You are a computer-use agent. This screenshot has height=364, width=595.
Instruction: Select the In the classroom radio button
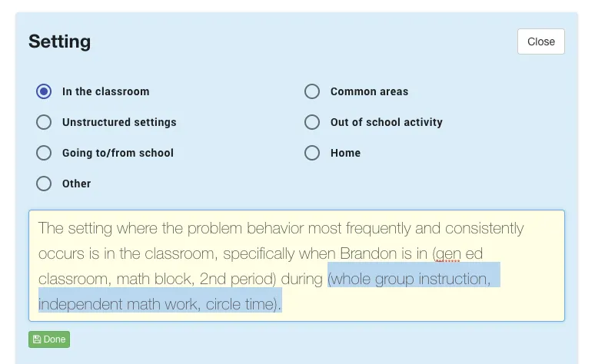44,91
